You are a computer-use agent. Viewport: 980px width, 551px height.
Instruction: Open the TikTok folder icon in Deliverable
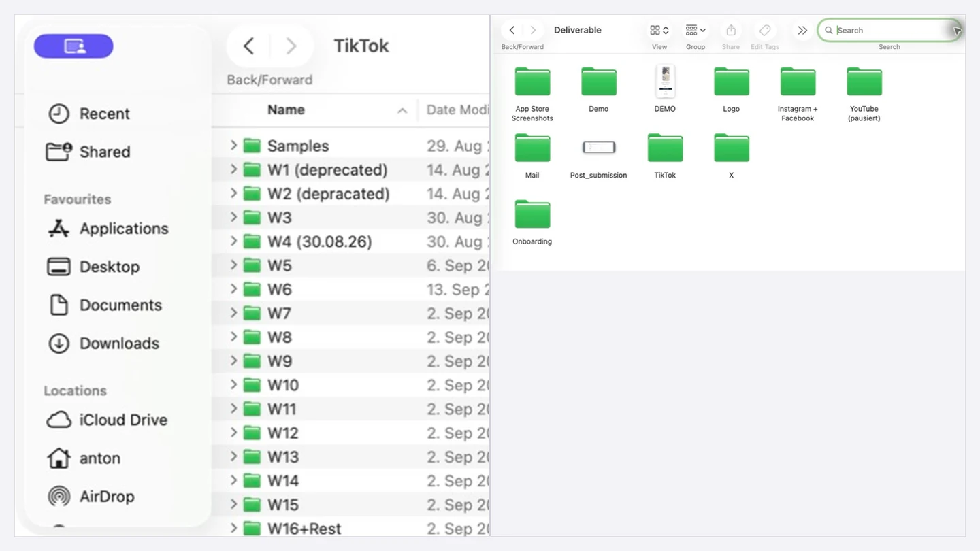pos(665,156)
